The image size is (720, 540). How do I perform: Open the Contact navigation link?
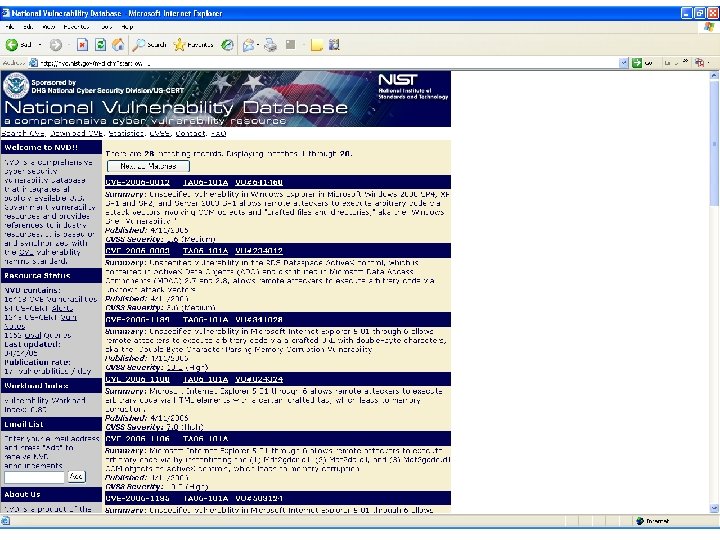click(190, 133)
